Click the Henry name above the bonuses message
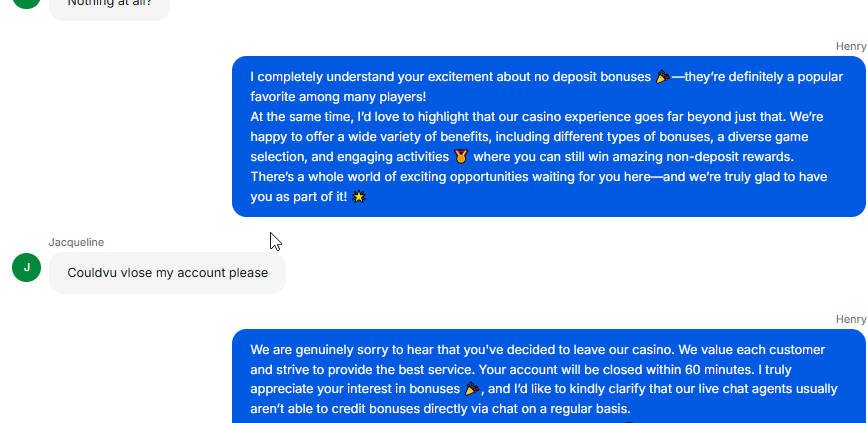Screen dimensions: 868x423 click(851, 46)
